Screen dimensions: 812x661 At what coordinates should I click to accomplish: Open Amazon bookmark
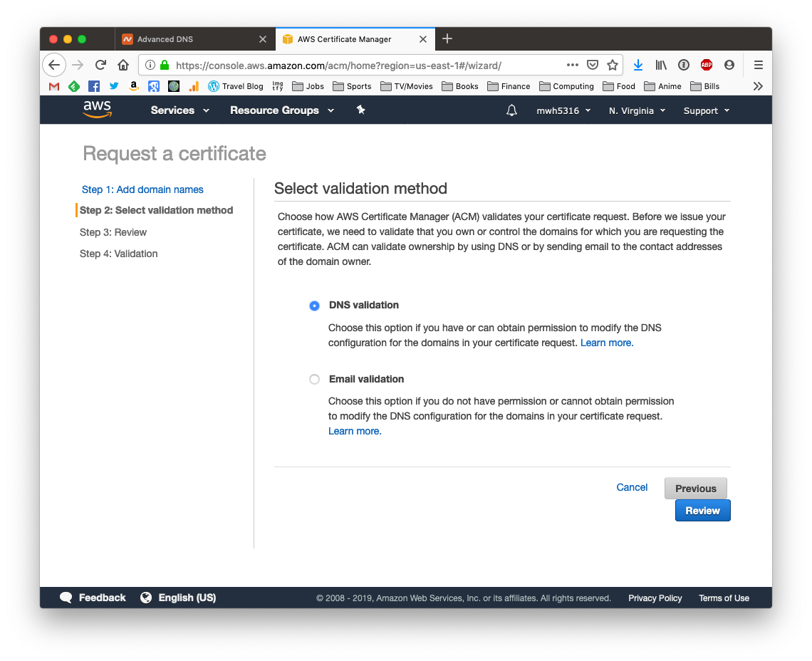tap(134, 86)
